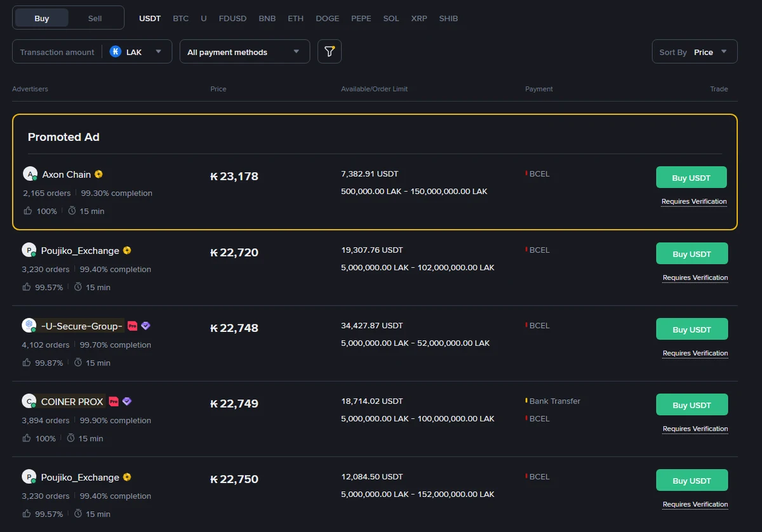Select the ETH tab
762x532 pixels.
point(296,18)
